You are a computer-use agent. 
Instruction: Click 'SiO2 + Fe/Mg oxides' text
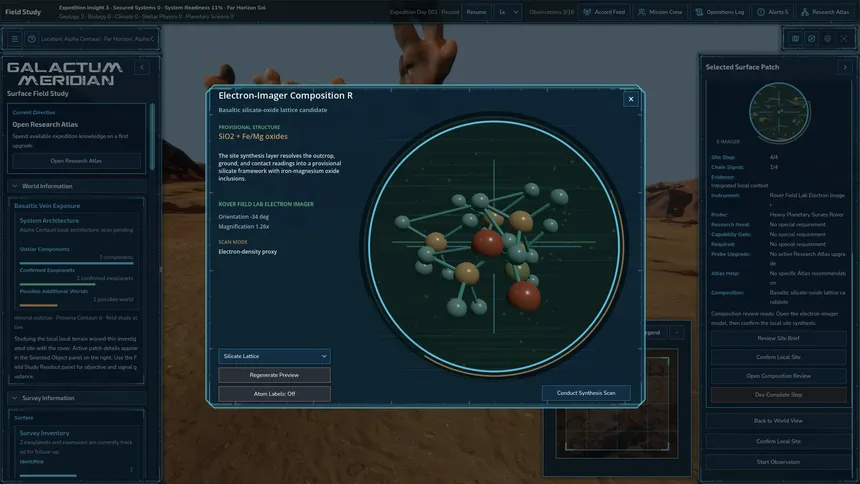[253, 137]
